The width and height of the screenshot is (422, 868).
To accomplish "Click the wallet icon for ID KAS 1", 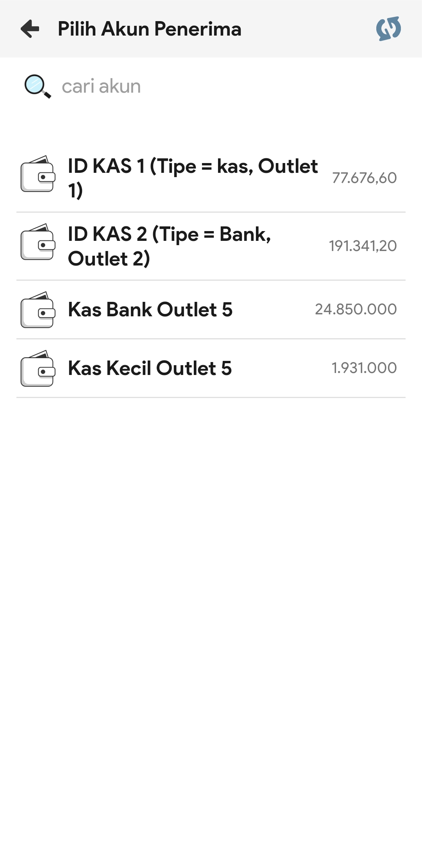I will click(x=38, y=174).
